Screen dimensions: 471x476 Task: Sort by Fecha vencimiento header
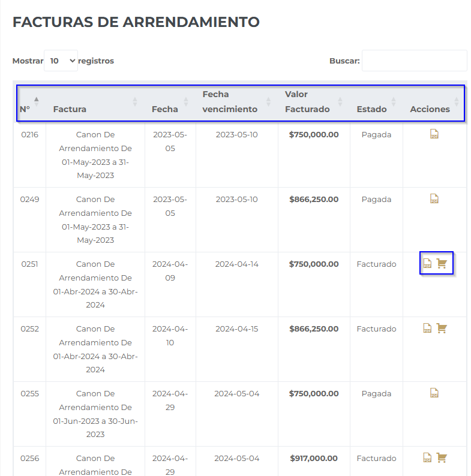click(230, 102)
